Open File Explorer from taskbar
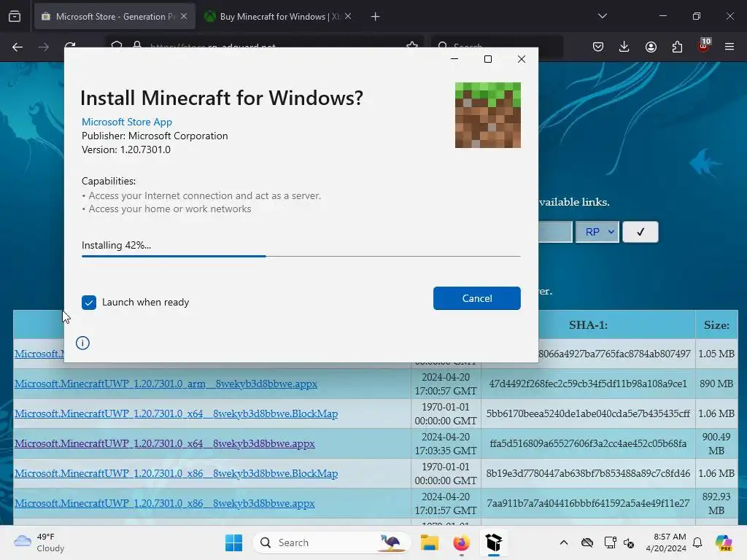The image size is (747, 560). 429,542
